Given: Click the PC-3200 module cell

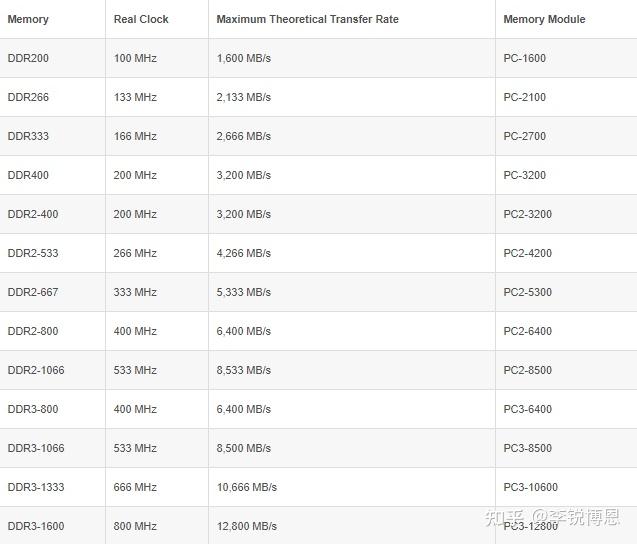Looking at the screenshot, I should [x=525, y=175].
